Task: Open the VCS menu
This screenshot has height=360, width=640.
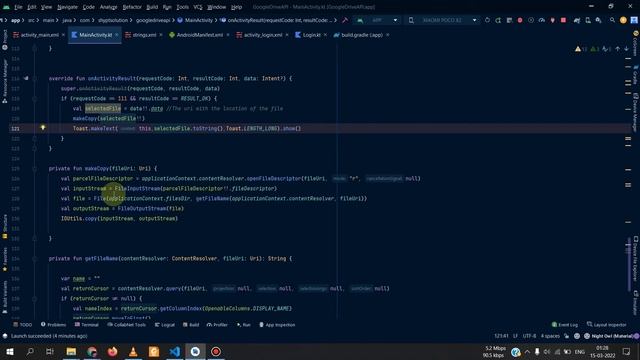Action: coord(198,7)
